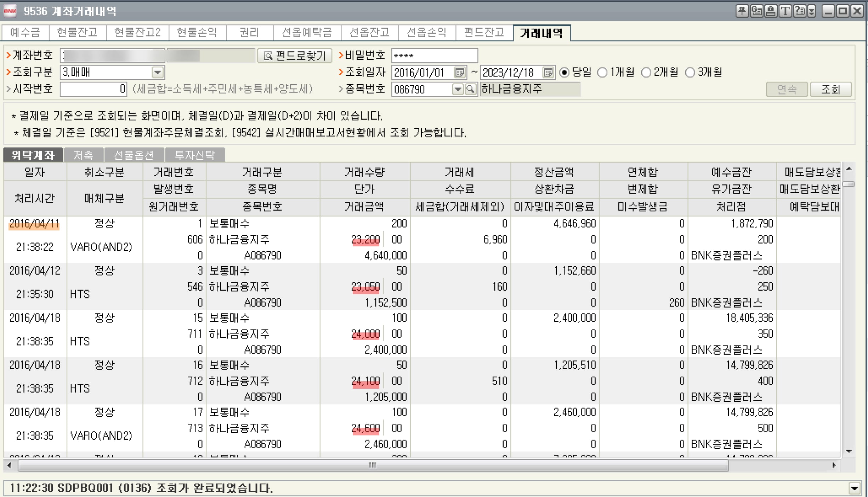Click the 4,646,960 settlement amount

coord(574,224)
